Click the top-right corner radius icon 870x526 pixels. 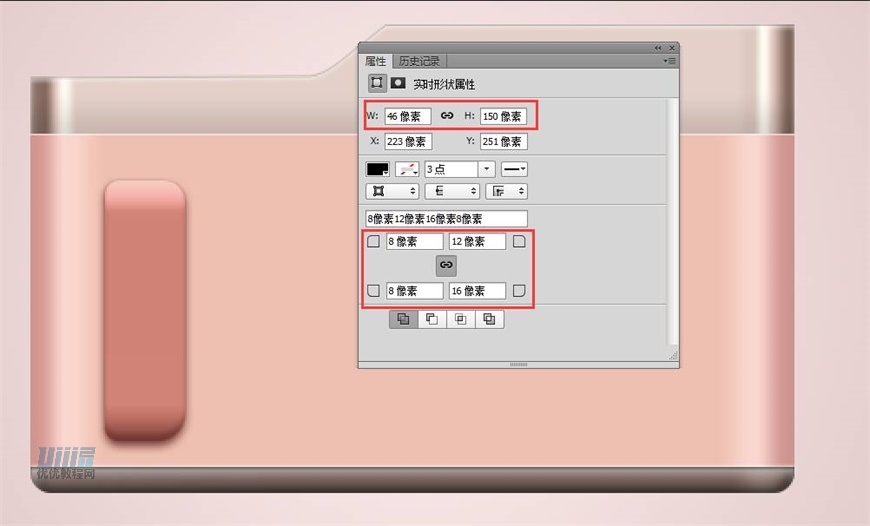click(519, 241)
